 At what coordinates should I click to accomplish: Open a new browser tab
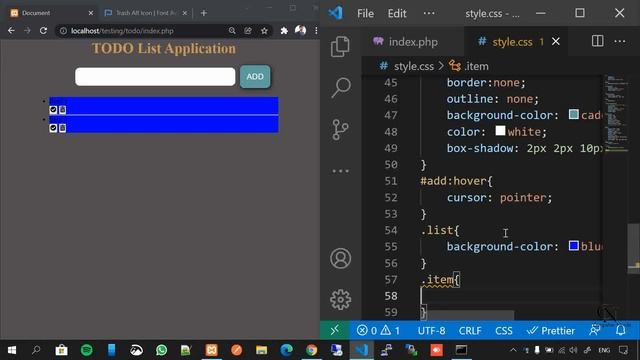coord(204,13)
